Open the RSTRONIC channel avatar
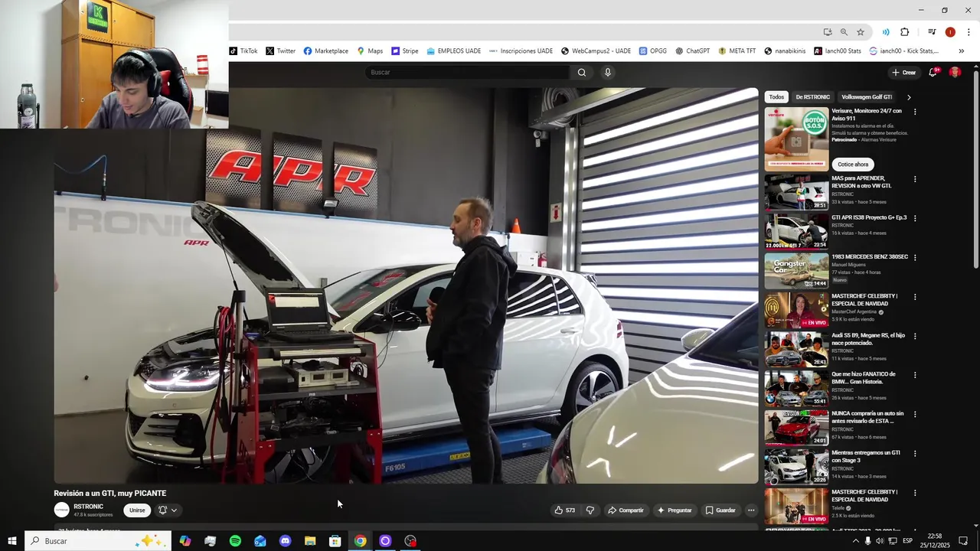The width and height of the screenshot is (980, 551). [62, 510]
